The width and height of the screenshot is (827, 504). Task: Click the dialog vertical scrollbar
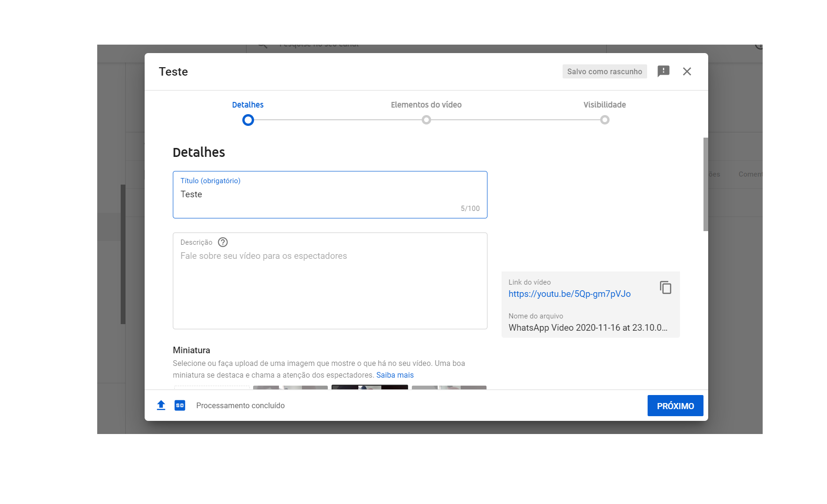click(705, 184)
